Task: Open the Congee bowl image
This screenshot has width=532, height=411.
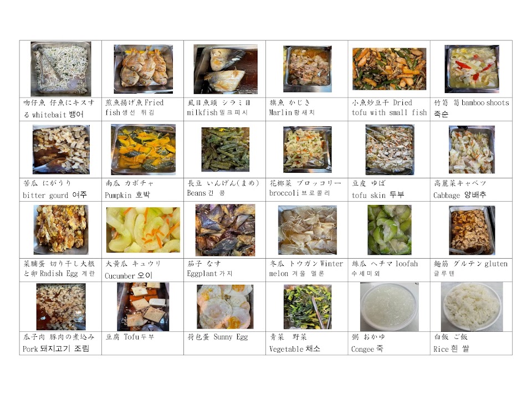Action: (x=389, y=307)
